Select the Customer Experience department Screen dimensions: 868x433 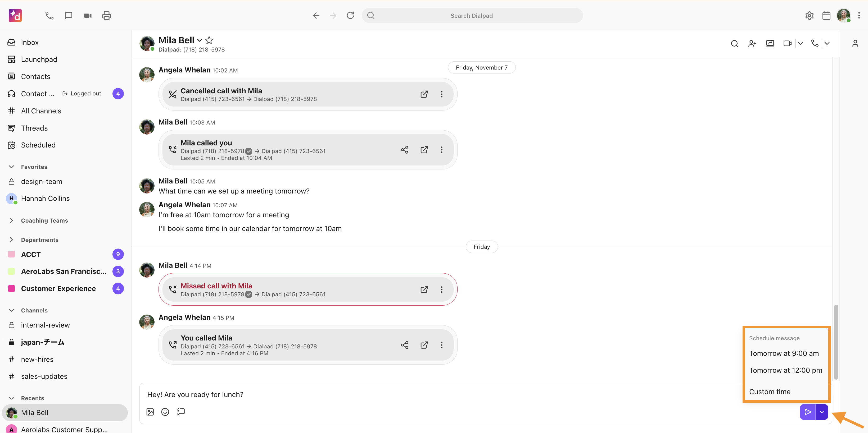[x=65, y=289]
